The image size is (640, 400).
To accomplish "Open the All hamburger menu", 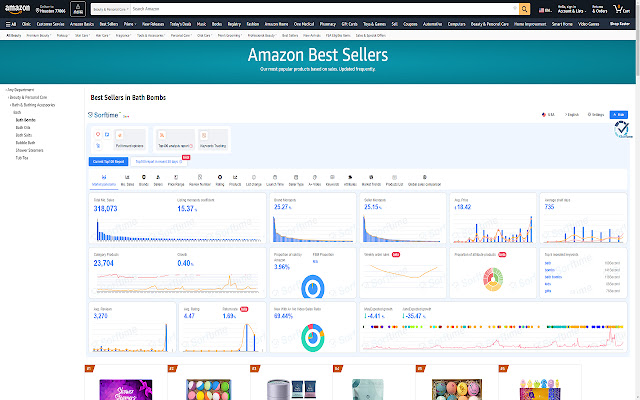I will click(11, 24).
